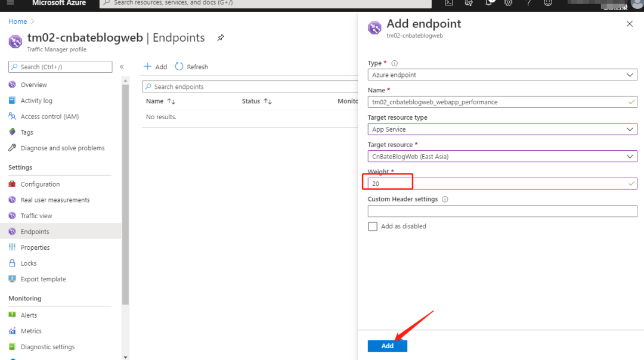The image size is (644, 360).
Task: Open Alerts under Monitoring
Action: [x=29, y=315]
